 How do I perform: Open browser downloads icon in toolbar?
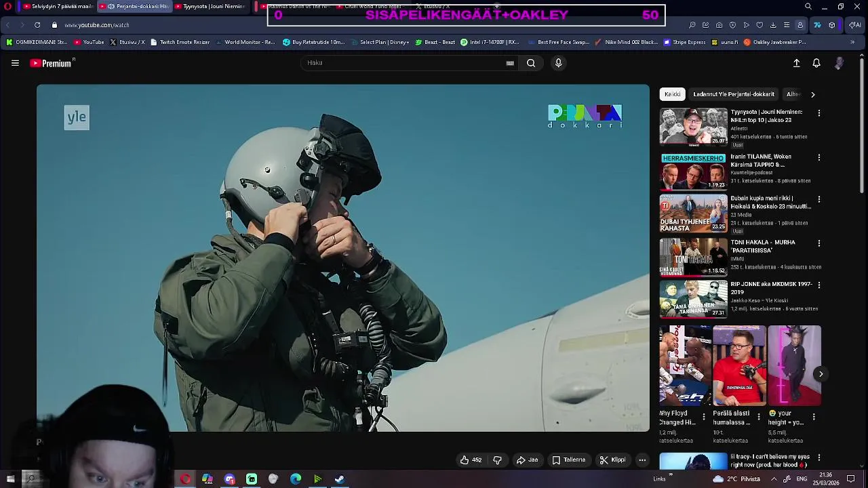click(773, 25)
